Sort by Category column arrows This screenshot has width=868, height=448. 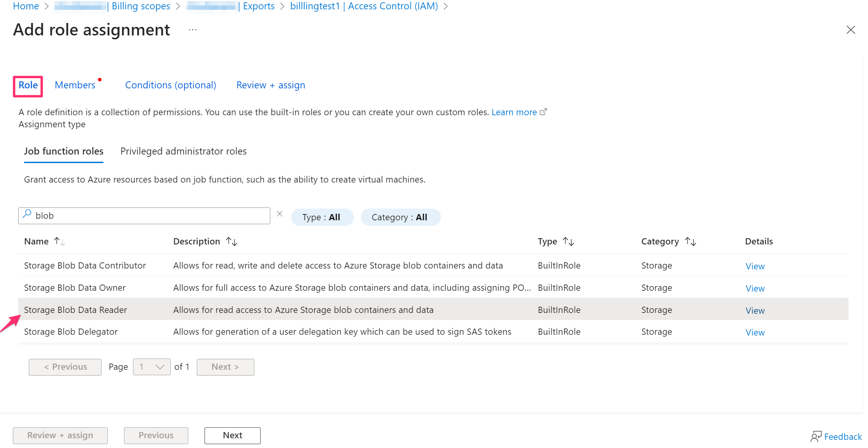pos(690,241)
